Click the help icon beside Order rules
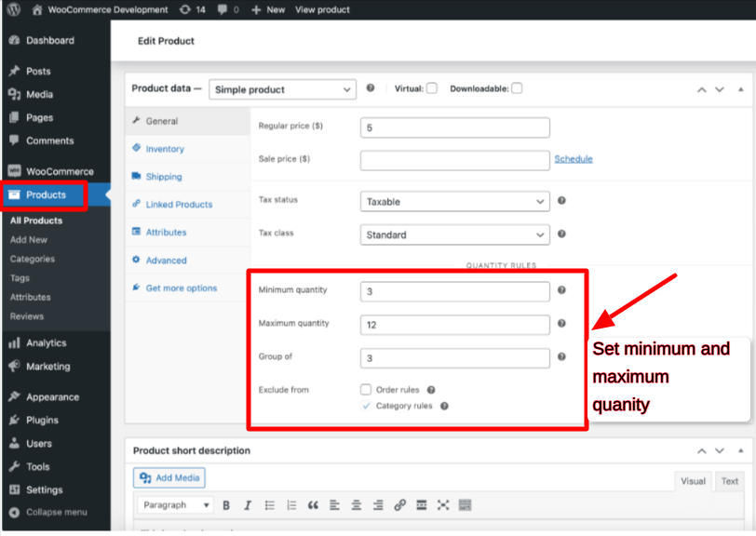Screen dimensions: 756x536 tap(431, 390)
